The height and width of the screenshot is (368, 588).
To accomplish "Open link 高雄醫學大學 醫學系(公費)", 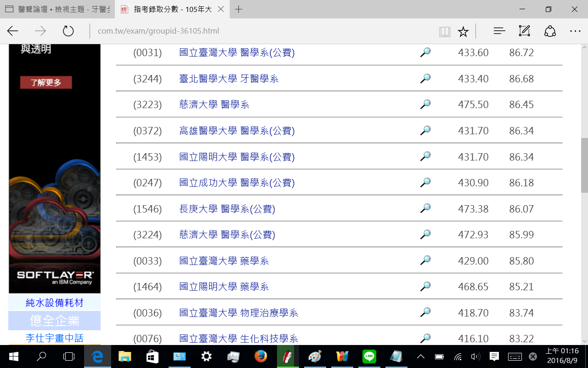I will pos(237,131).
